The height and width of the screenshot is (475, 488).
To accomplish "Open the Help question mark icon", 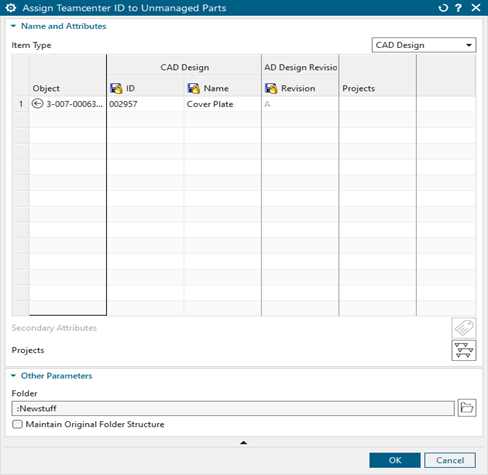I will (x=459, y=8).
